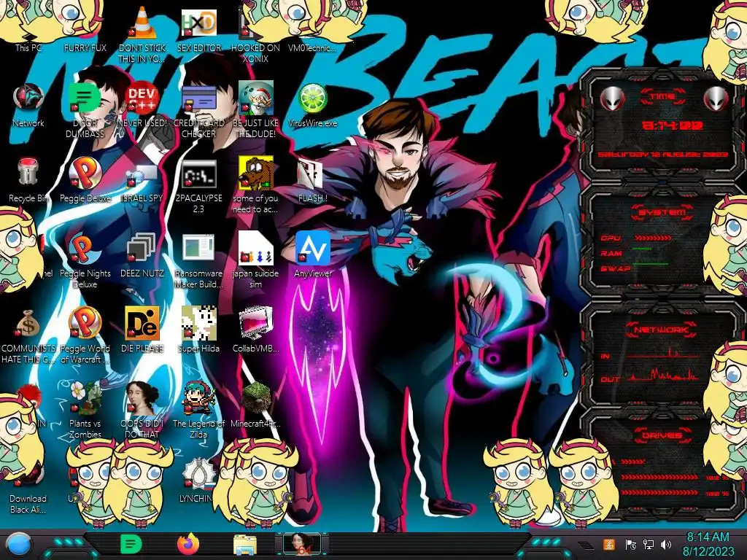747x560 pixels.
Task: Open the Minecraft4Fr block shortcut
Action: point(255,405)
